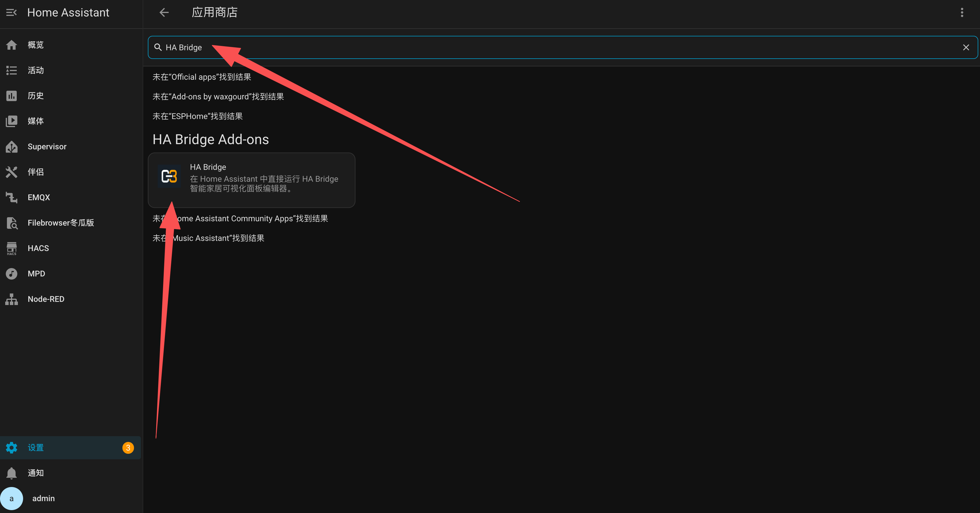Open the HACS sidebar entry

point(71,248)
